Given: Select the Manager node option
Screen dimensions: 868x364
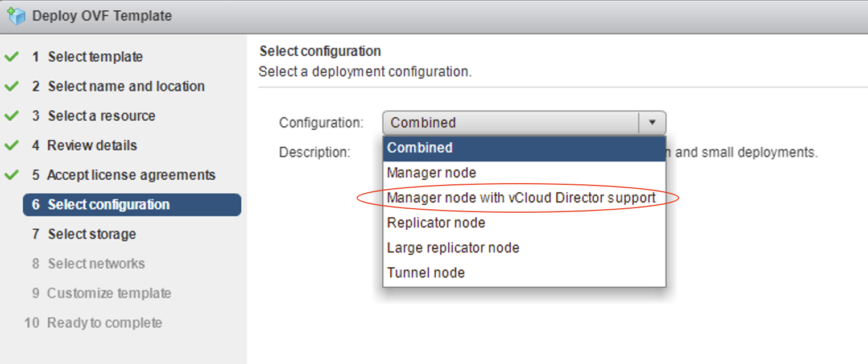Looking at the screenshot, I should point(431,172).
